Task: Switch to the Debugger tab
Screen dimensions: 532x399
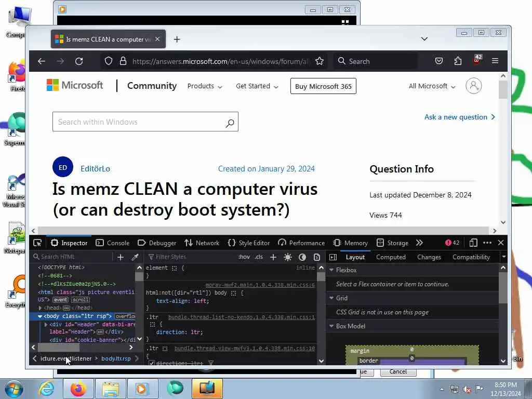Action: [x=157, y=243]
